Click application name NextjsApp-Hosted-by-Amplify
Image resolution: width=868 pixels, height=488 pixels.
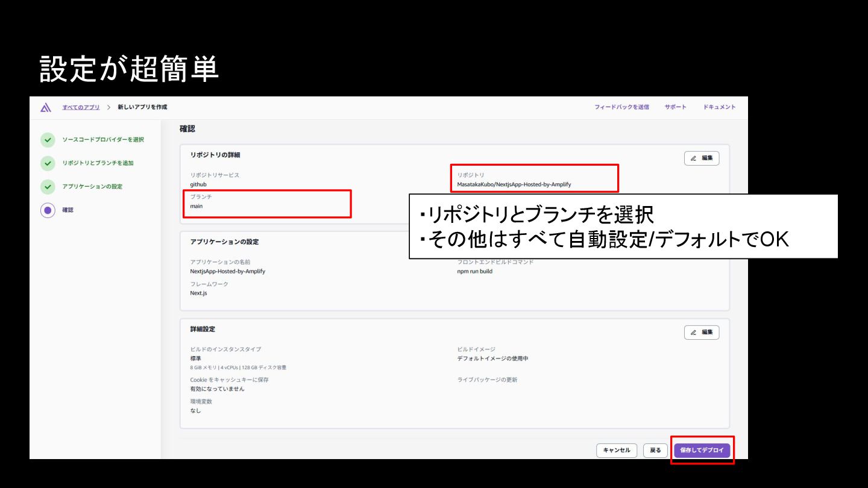coord(228,271)
